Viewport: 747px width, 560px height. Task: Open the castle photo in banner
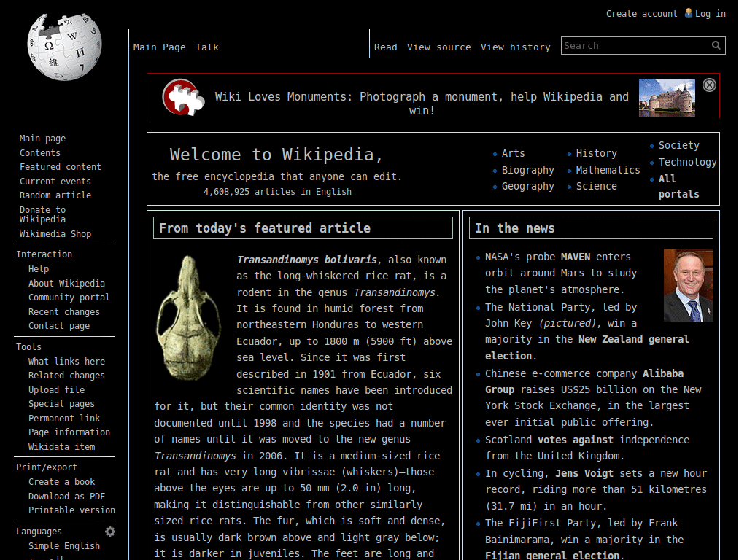(x=667, y=98)
